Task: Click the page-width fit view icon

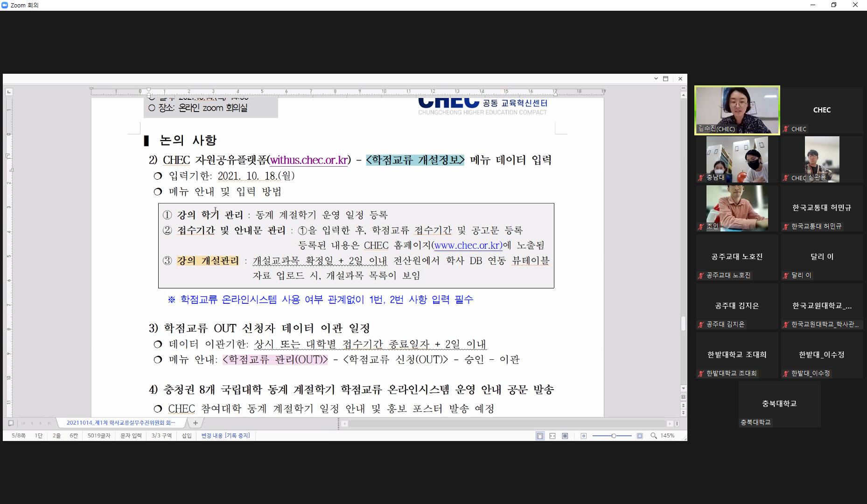Action: tap(552, 436)
